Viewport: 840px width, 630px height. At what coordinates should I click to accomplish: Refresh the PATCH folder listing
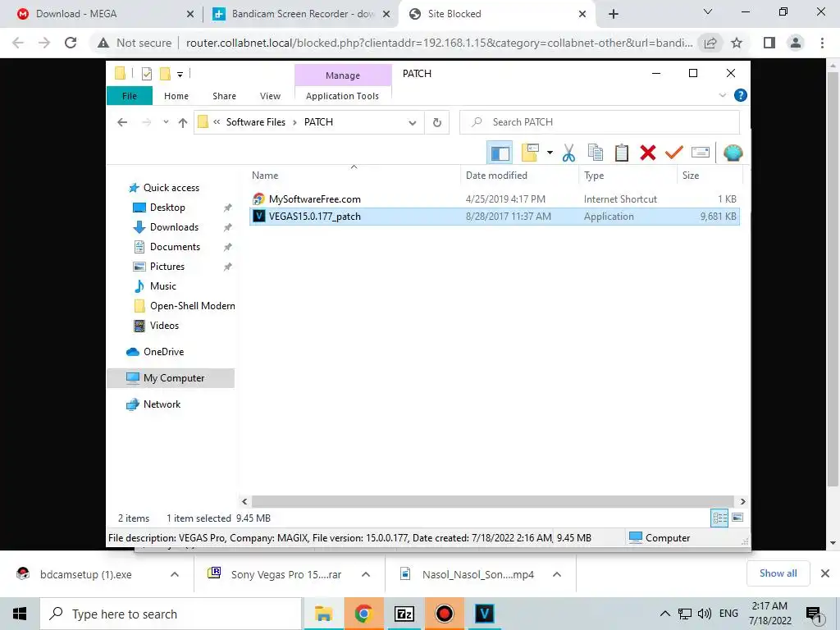pyautogui.click(x=437, y=122)
